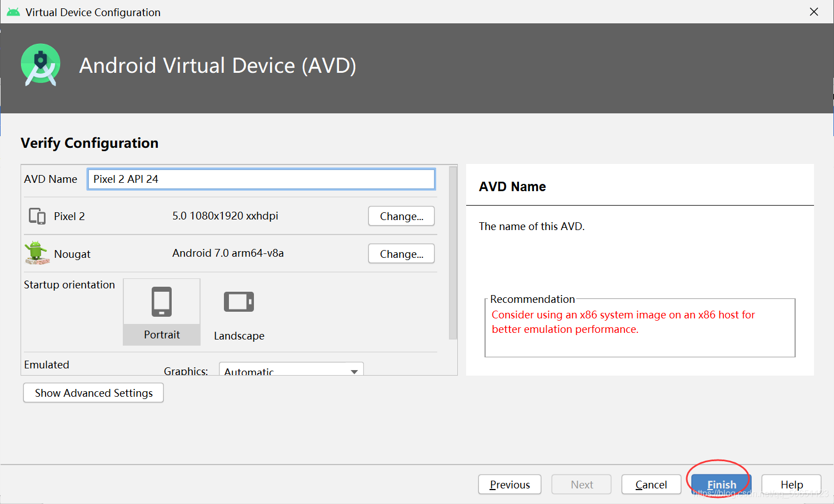
Task: Click the 'Pixel 2' device name label
Action: [69, 216]
